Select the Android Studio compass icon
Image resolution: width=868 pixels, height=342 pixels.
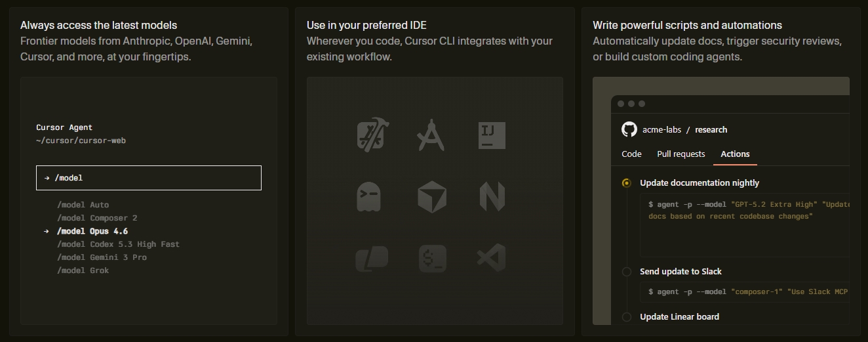pyautogui.click(x=431, y=135)
